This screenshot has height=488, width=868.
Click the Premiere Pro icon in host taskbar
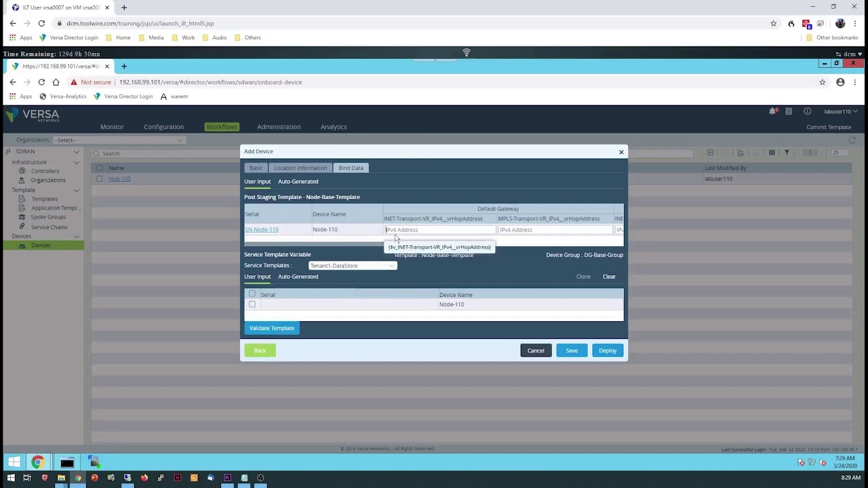pos(227,478)
